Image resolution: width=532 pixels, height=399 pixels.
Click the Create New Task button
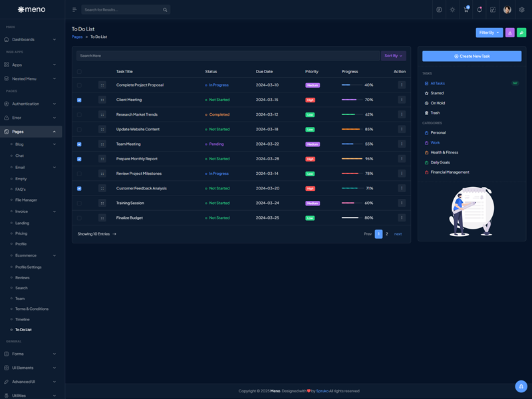(471, 57)
